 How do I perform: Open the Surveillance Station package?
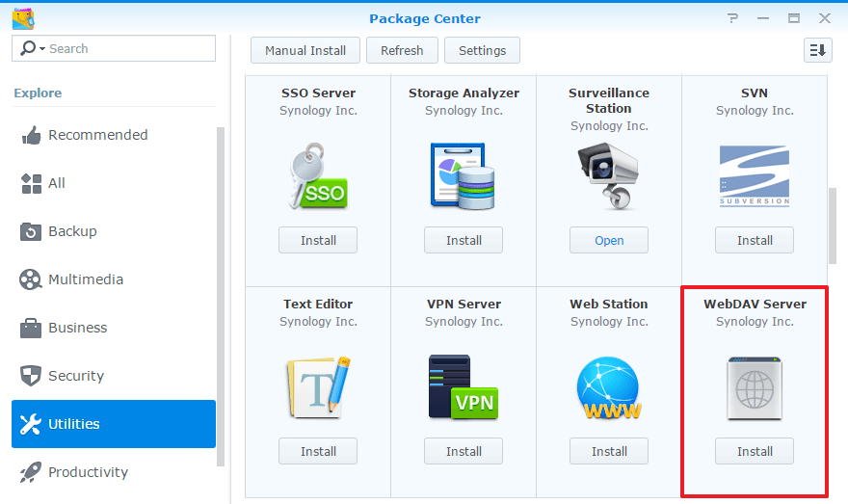[x=609, y=240]
